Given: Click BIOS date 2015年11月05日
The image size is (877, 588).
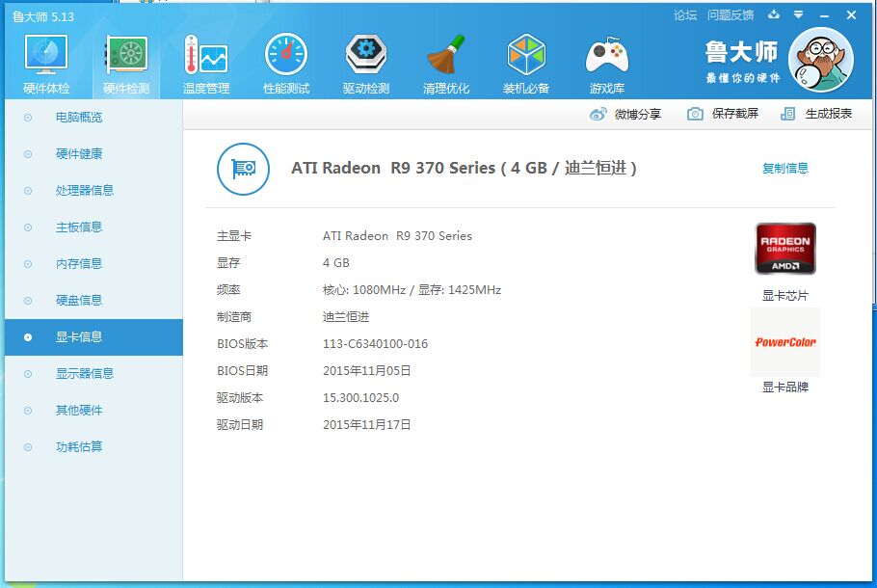Looking at the screenshot, I should pyautogui.click(x=367, y=371).
